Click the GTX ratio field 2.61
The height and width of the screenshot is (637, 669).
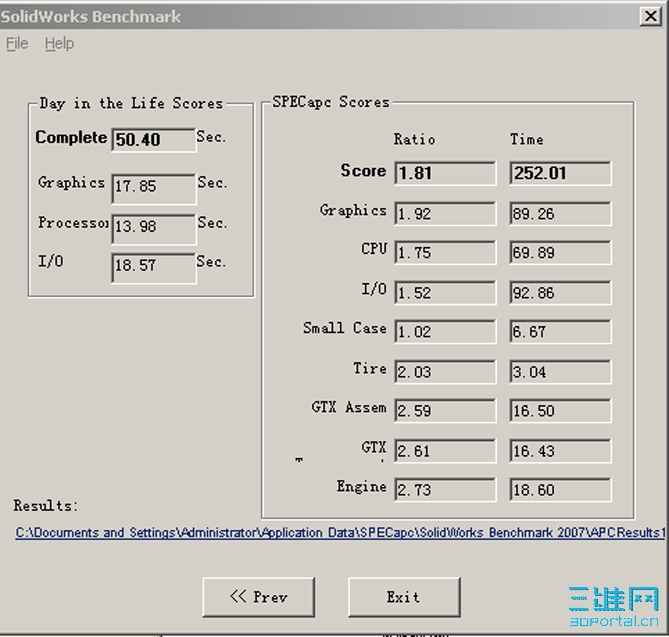[x=445, y=451]
